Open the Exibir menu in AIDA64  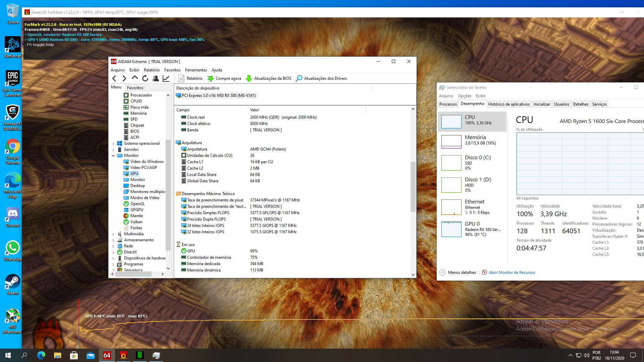[134, 70]
